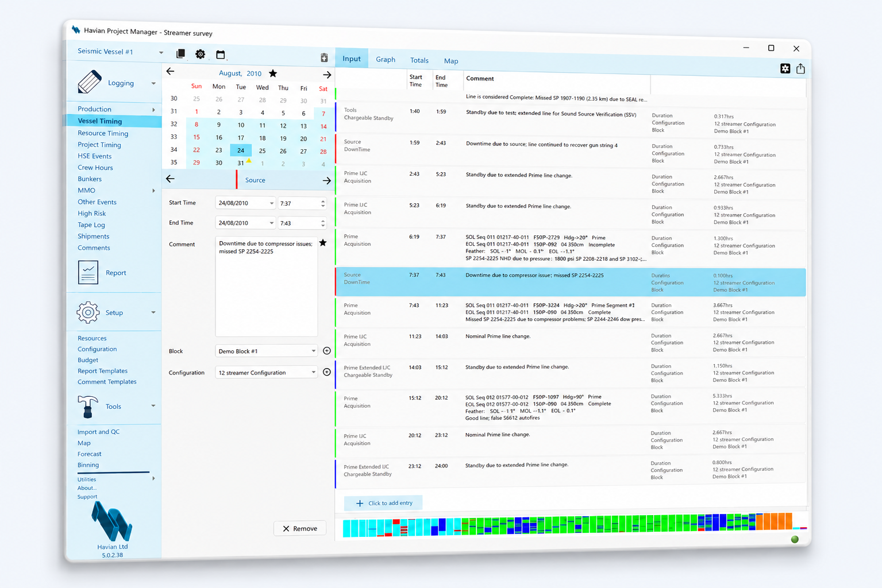Click the Setup gear icon
Viewport: 882px width, 588px height.
[x=88, y=312]
